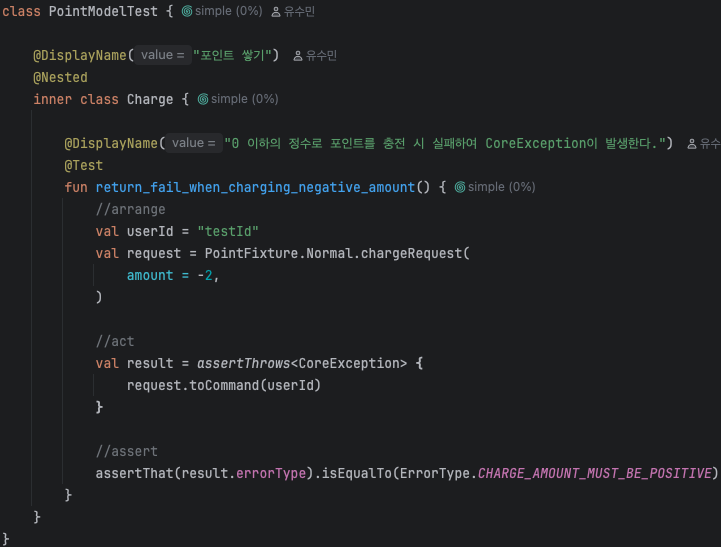Click the @Nested annotation
This screenshot has height=547, width=721.
[60, 77]
